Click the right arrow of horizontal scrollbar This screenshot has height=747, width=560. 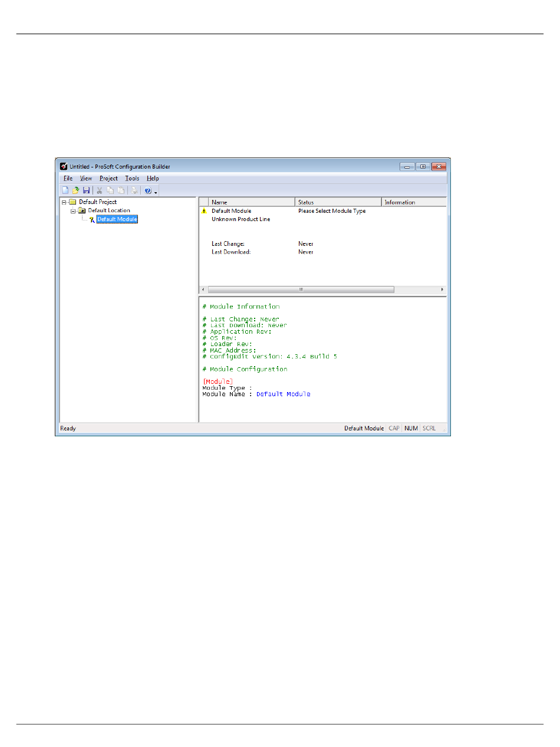point(443,289)
